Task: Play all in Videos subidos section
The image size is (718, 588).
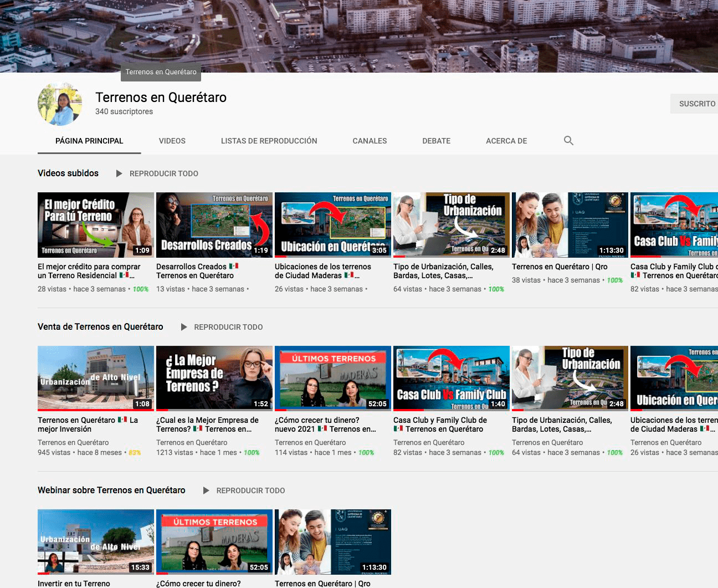Action: (x=157, y=173)
